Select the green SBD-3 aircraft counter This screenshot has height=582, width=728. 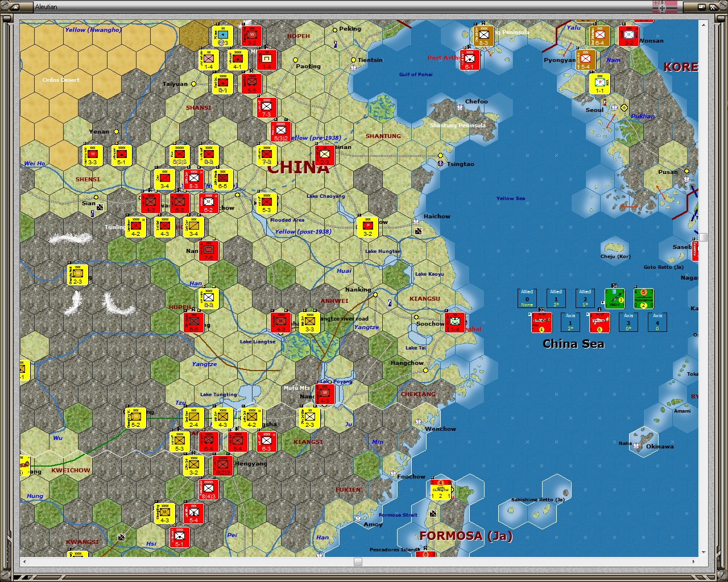pos(614,298)
